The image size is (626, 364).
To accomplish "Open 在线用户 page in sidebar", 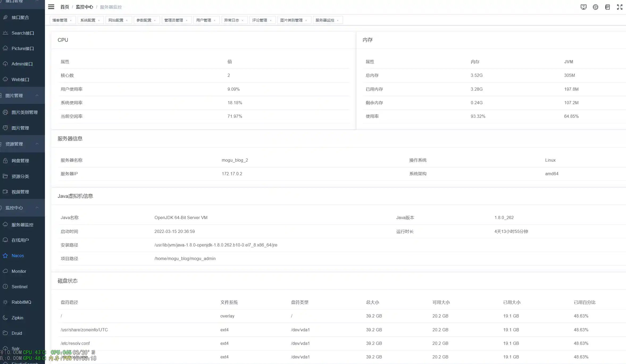I will [x=20, y=240].
